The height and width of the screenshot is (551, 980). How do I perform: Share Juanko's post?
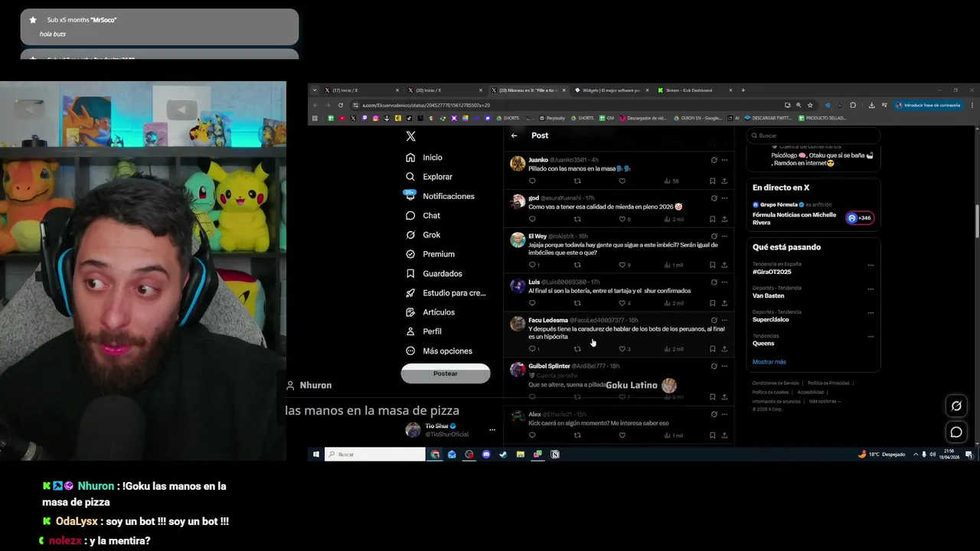724,181
